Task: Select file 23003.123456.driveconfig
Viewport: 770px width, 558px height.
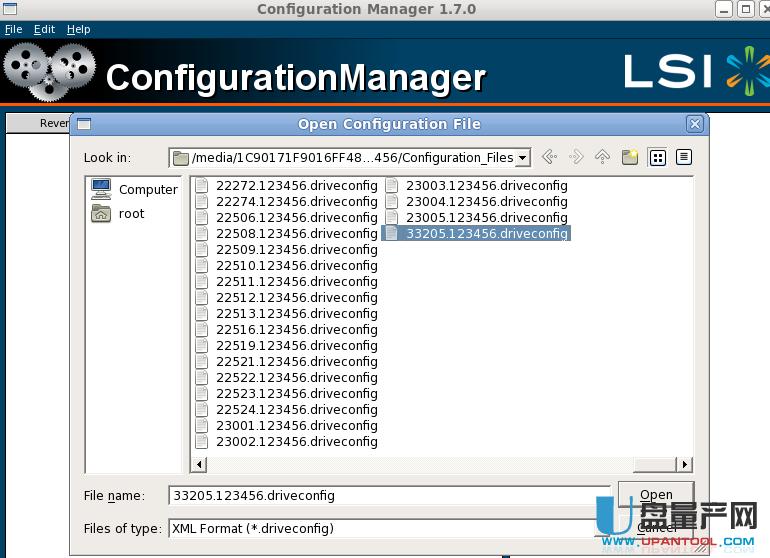Action: (x=485, y=185)
